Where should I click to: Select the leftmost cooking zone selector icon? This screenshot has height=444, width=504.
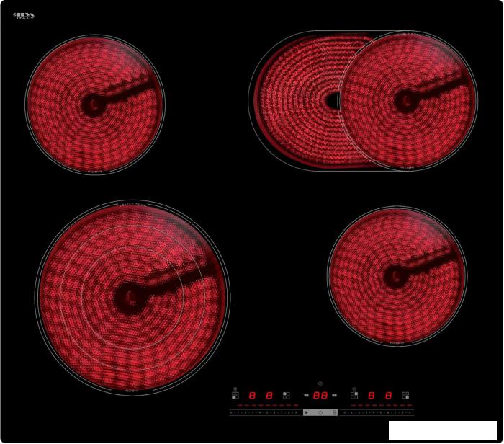235,396
